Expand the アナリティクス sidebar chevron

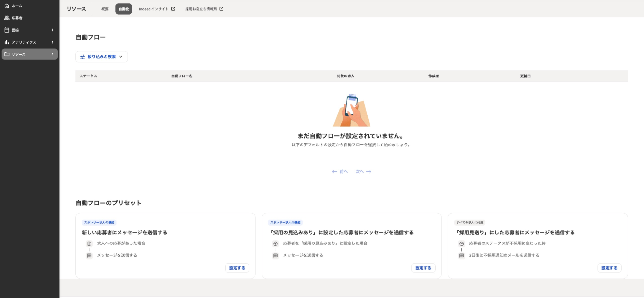[x=53, y=42]
